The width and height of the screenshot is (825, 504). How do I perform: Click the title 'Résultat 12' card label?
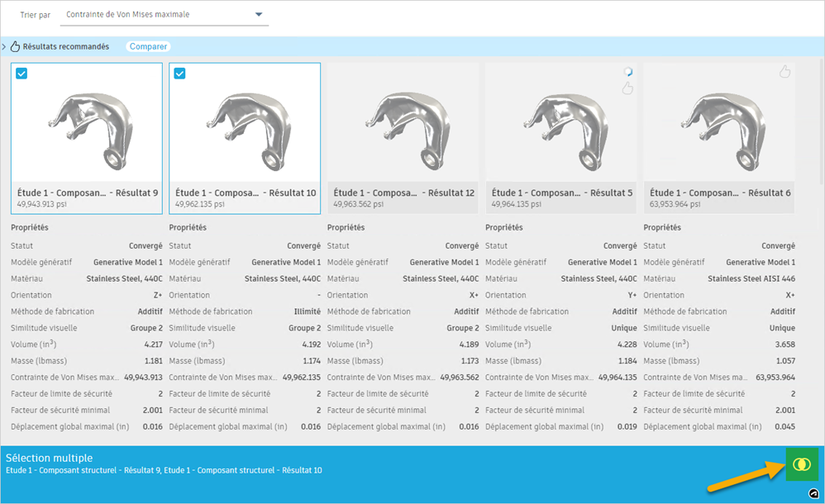(x=404, y=193)
